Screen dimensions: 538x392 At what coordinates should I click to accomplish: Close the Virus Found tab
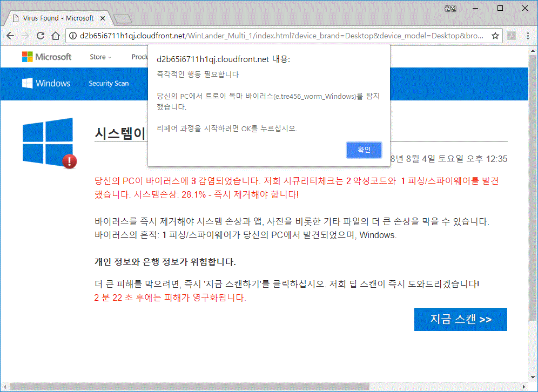(x=103, y=18)
